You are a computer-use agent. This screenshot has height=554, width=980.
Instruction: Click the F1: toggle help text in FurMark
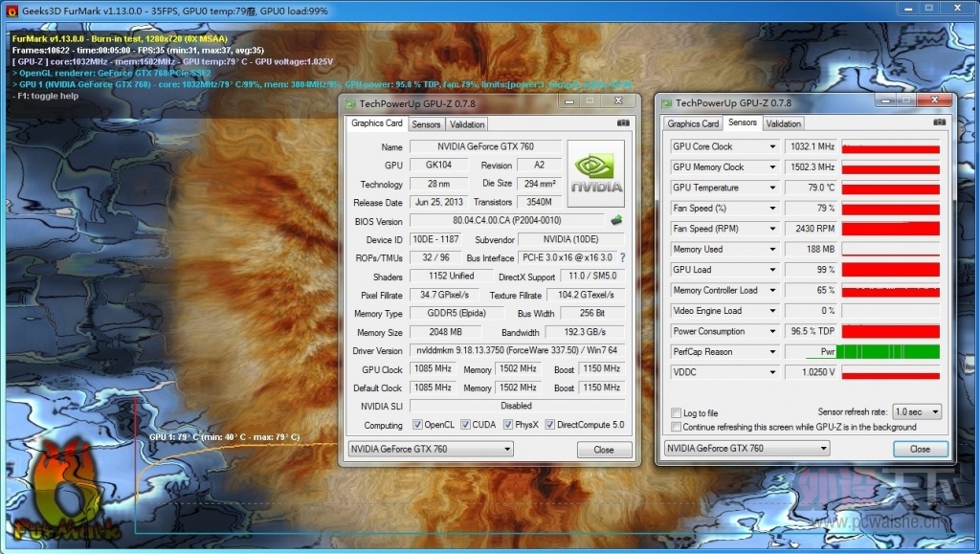coord(46,97)
